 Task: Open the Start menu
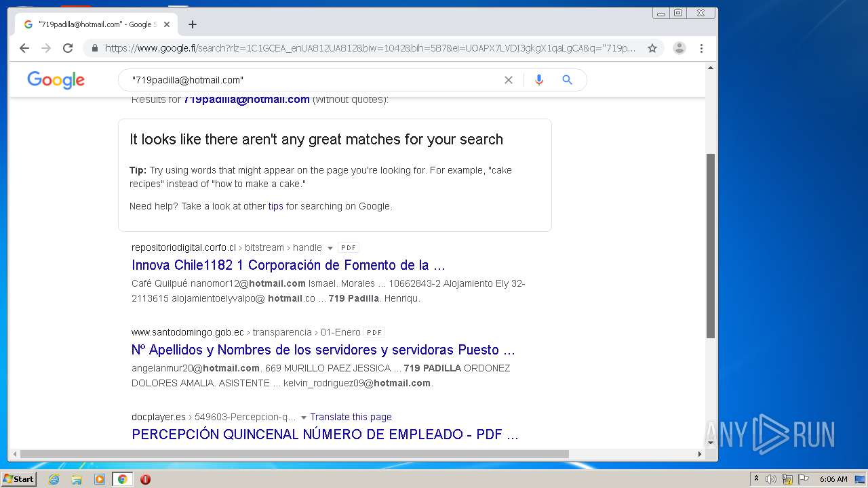coord(19,479)
